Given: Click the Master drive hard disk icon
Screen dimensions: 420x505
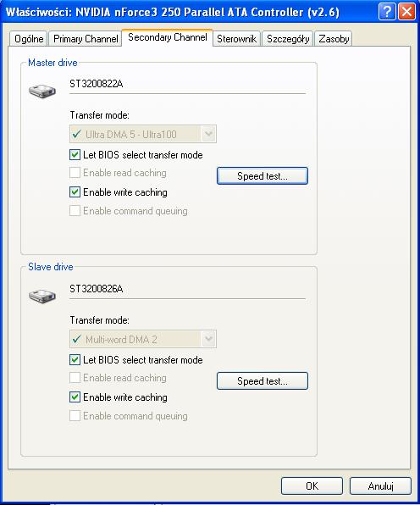Looking at the screenshot, I should 42,92.
